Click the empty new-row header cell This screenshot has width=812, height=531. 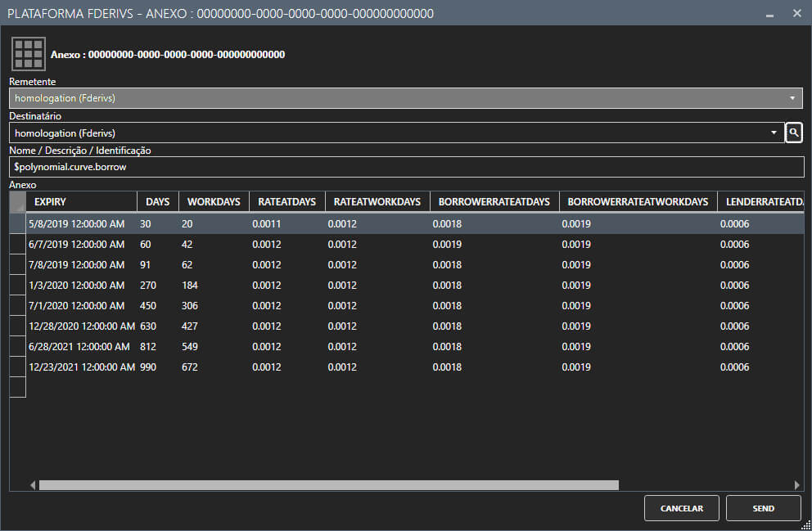17,388
